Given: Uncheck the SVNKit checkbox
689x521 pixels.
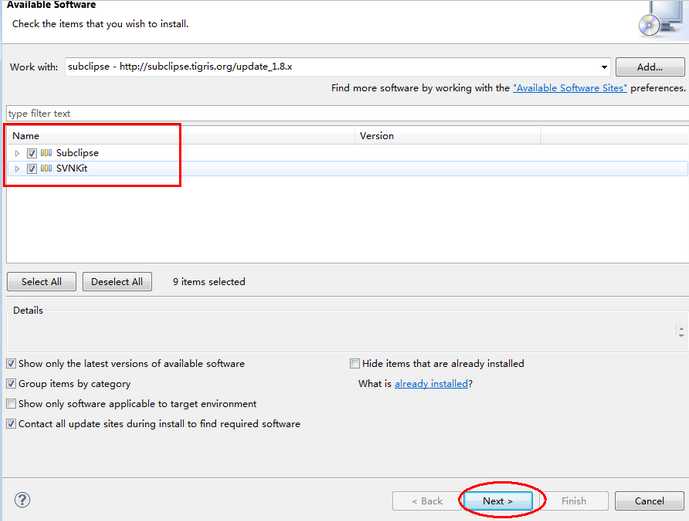Looking at the screenshot, I should 32,169.
